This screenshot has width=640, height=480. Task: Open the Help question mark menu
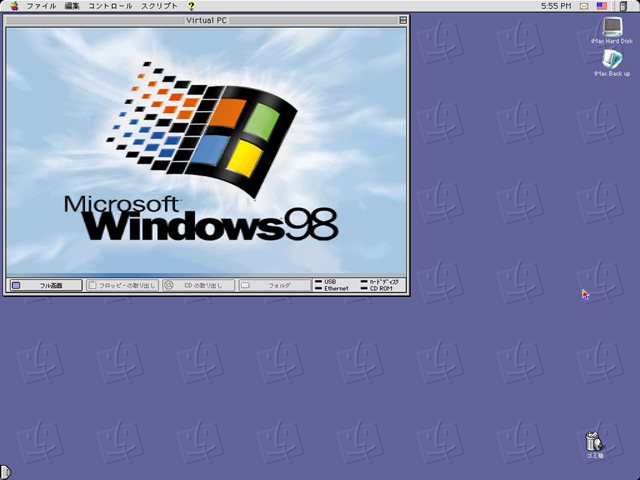click(x=191, y=6)
